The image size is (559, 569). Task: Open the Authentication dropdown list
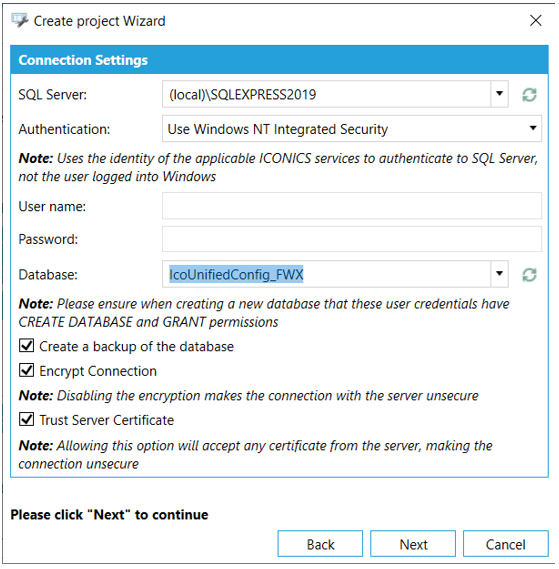coord(352,129)
